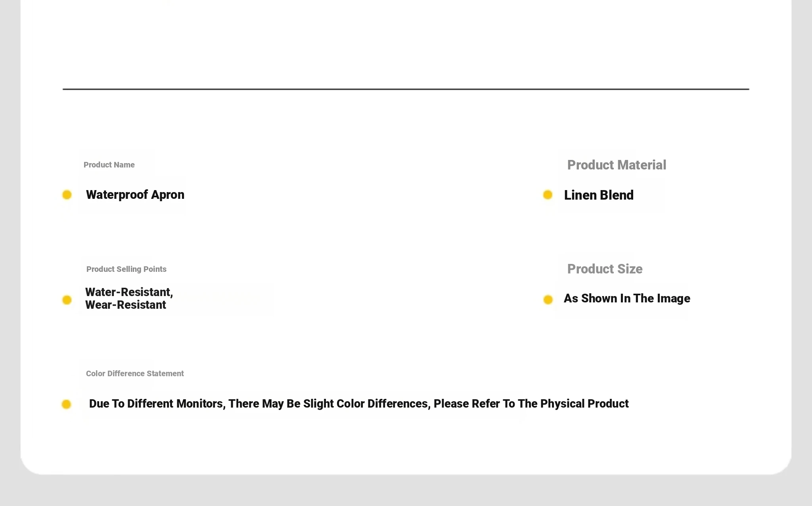
Task: Click the horizontal divider line at top
Action: pos(406,89)
